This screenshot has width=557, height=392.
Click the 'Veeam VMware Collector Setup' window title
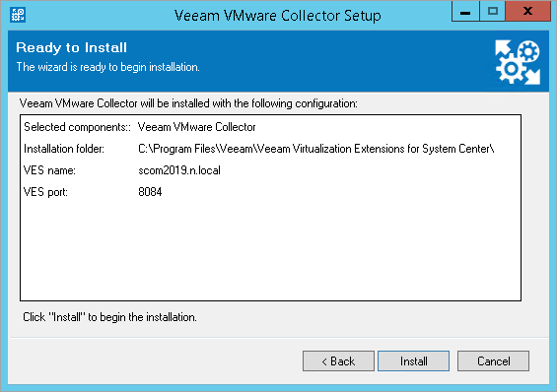click(278, 16)
